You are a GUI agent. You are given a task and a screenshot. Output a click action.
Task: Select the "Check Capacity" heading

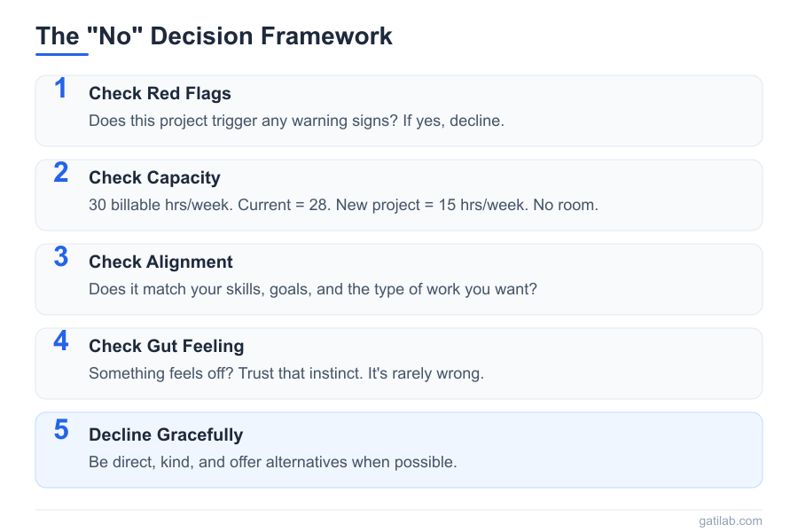tap(154, 178)
